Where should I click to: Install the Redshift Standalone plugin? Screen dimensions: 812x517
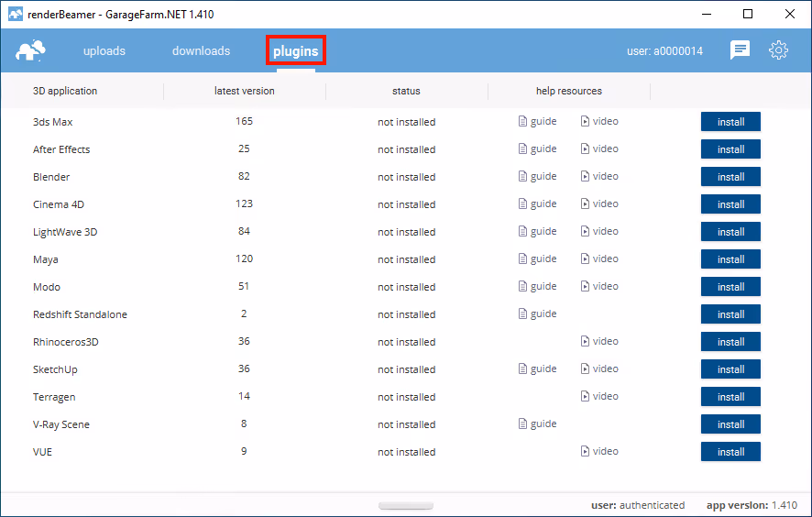coord(730,313)
